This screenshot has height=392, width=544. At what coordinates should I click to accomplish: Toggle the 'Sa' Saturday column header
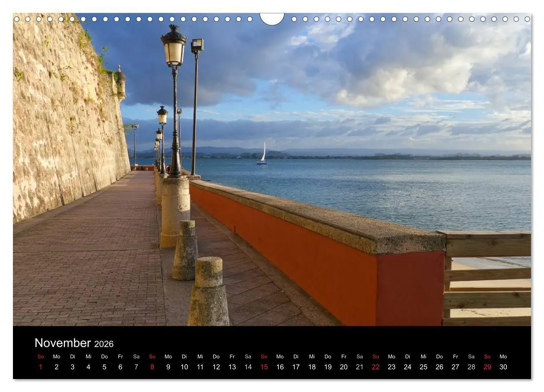pos(136,357)
